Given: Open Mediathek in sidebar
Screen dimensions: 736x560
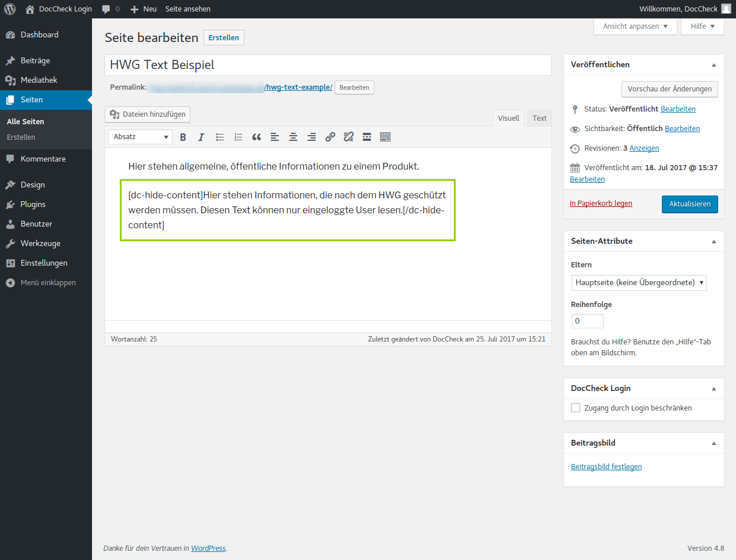Looking at the screenshot, I should coord(46,80).
